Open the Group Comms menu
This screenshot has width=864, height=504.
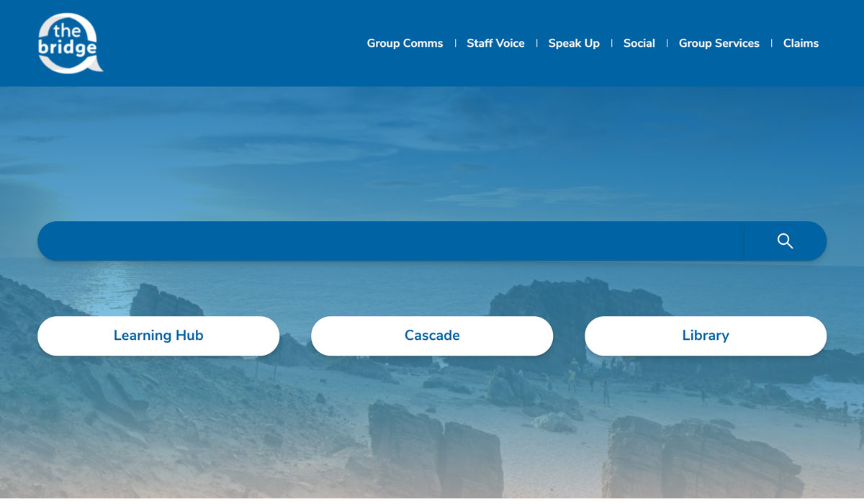click(405, 43)
